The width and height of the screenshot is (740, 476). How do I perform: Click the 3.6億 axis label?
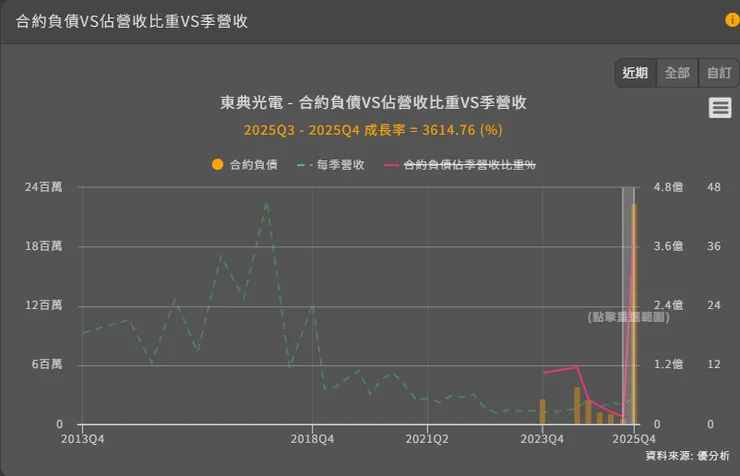click(668, 246)
